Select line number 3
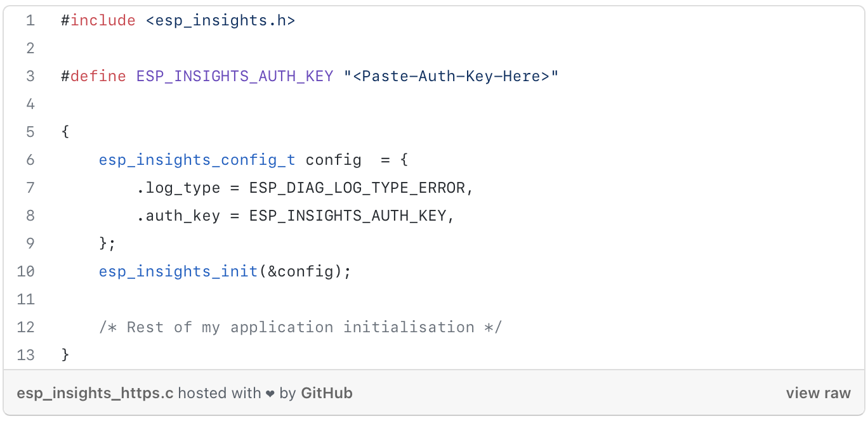This screenshot has height=421, width=868. click(x=30, y=76)
